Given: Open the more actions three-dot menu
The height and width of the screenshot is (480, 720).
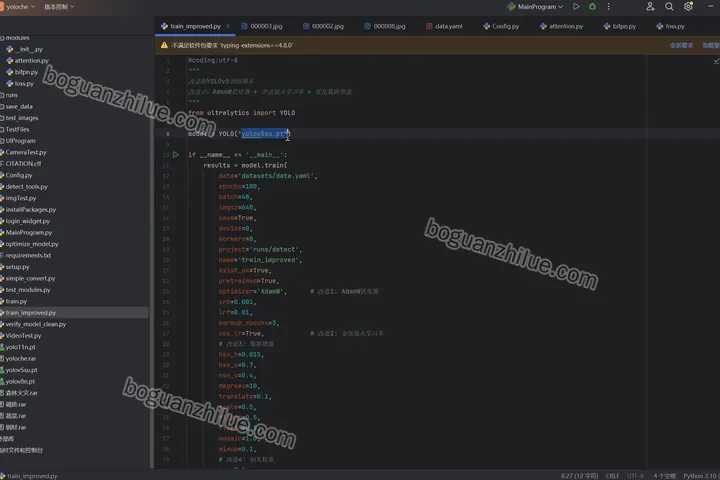Looking at the screenshot, I should point(608,6).
